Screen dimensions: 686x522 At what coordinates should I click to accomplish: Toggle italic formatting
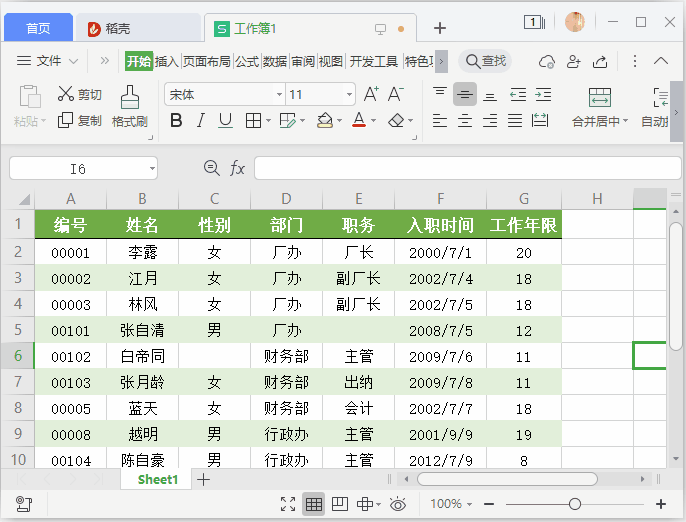[x=200, y=120]
